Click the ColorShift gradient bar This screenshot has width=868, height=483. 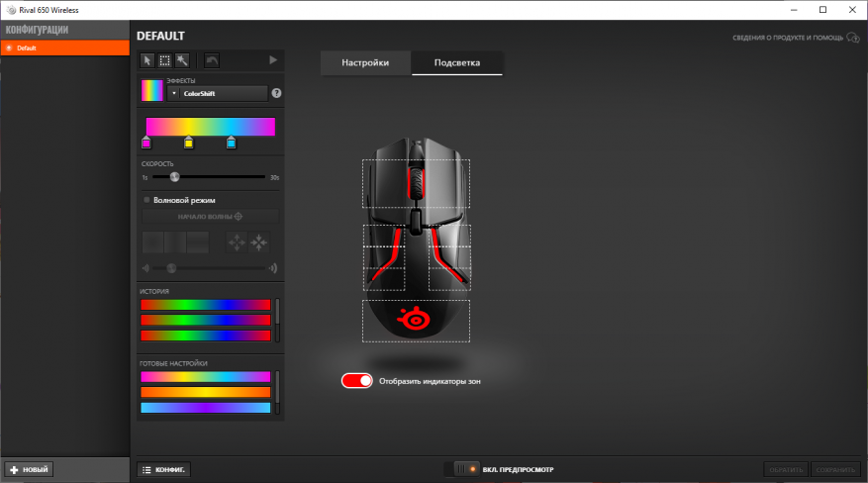click(x=211, y=126)
